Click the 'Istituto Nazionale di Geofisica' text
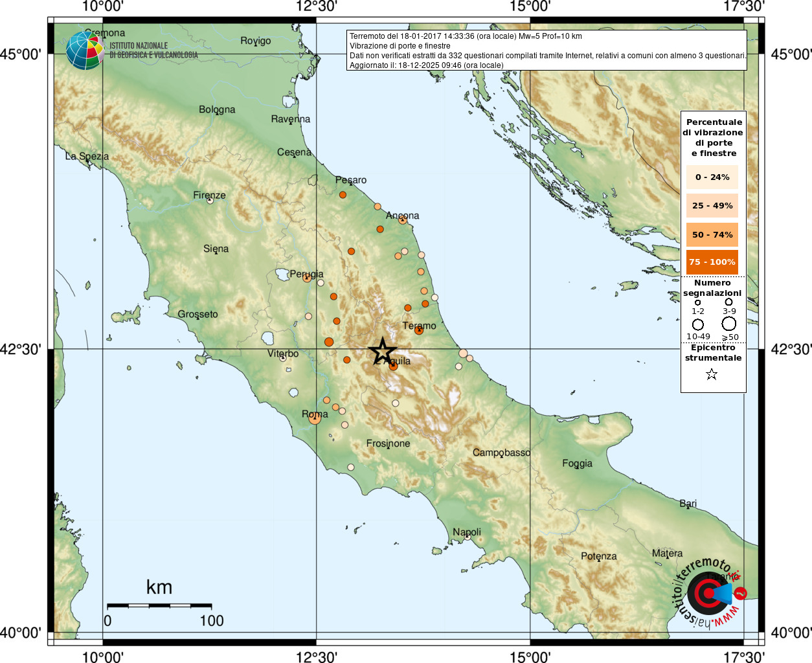The height and width of the screenshot is (663, 812). (153, 51)
